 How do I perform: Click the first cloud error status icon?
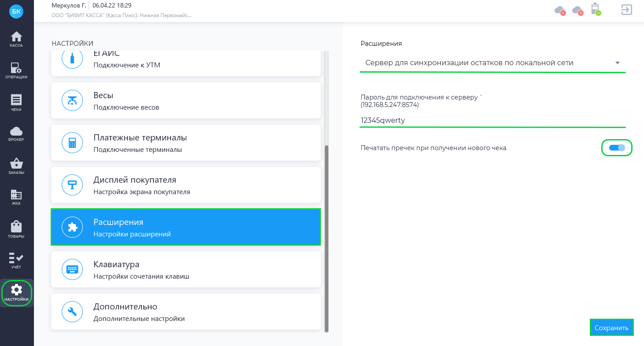pos(560,10)
